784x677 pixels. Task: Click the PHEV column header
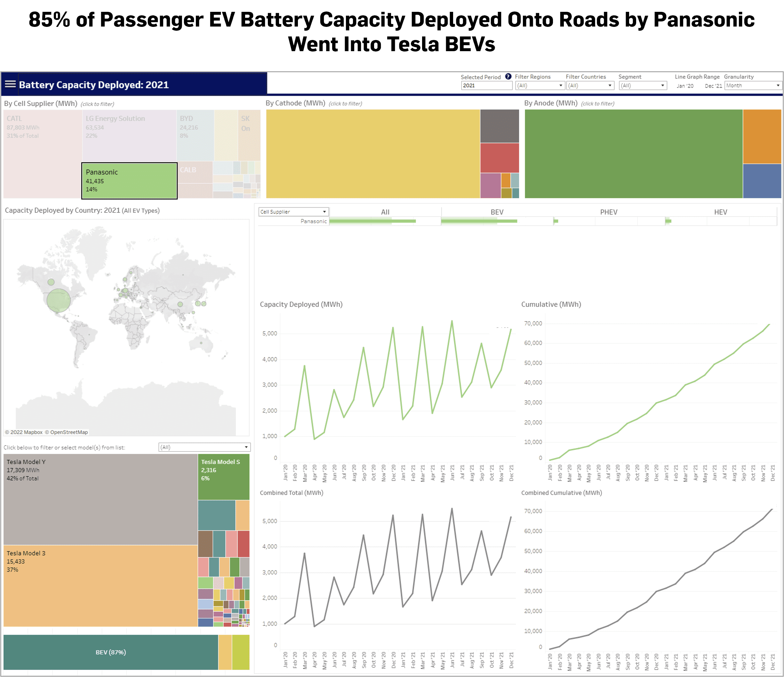[608, 212]
